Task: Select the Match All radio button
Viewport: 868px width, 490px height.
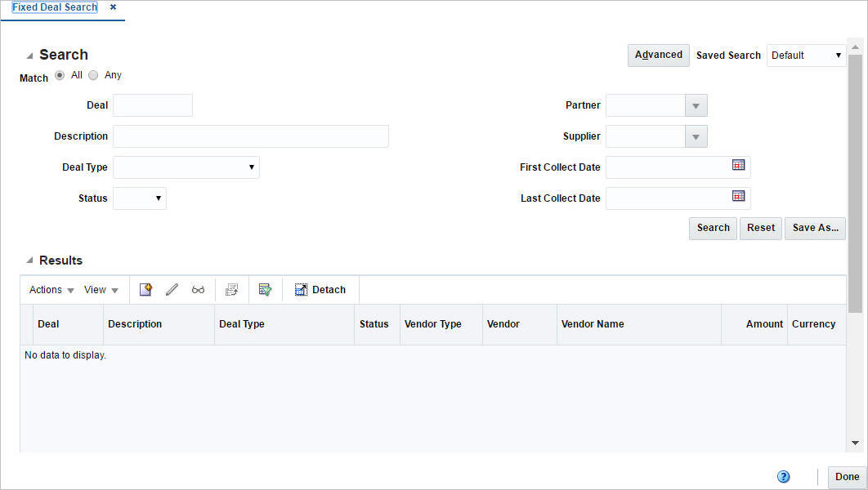Action: click(59, 74)
